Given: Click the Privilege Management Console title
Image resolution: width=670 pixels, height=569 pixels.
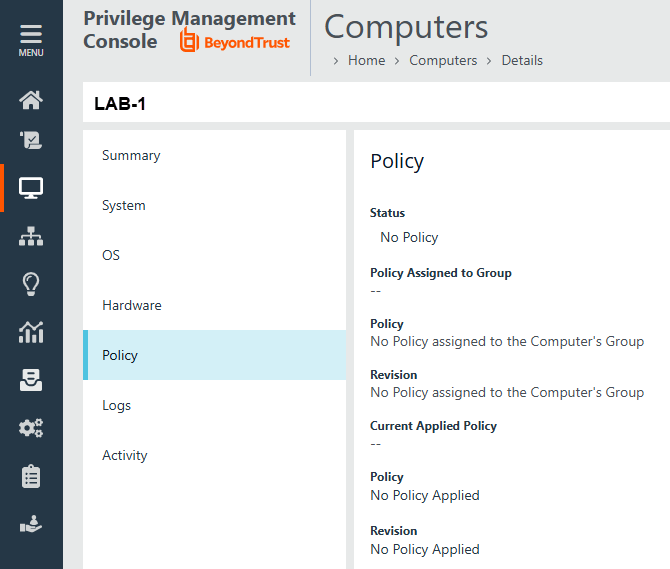Looking at the screenshot, I should [x=189, y=30].
